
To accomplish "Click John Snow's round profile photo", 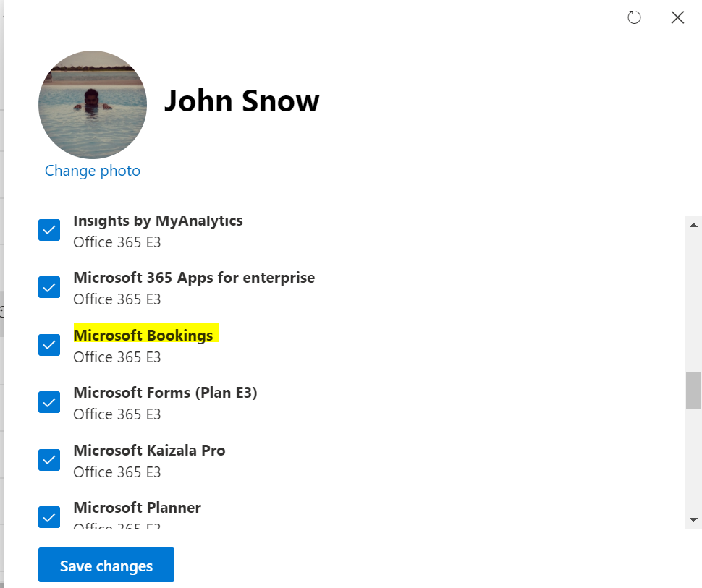I will tap(93, 105).
